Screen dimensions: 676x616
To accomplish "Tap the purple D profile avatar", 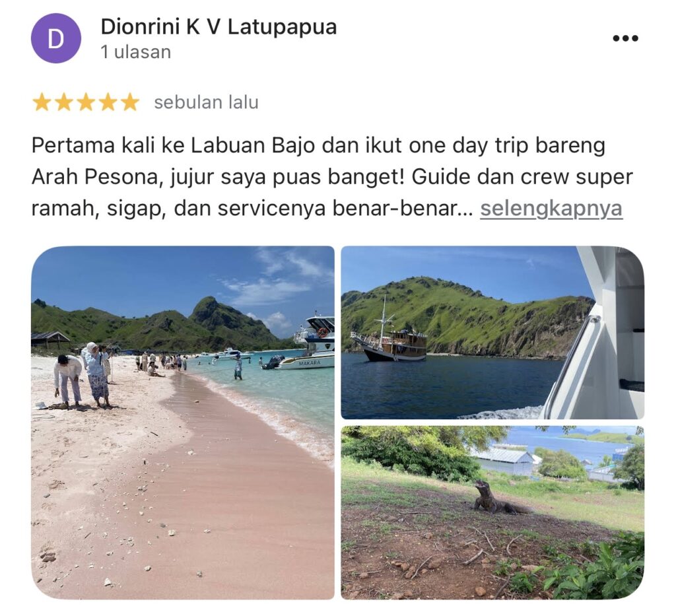I will tap(56, 38).
